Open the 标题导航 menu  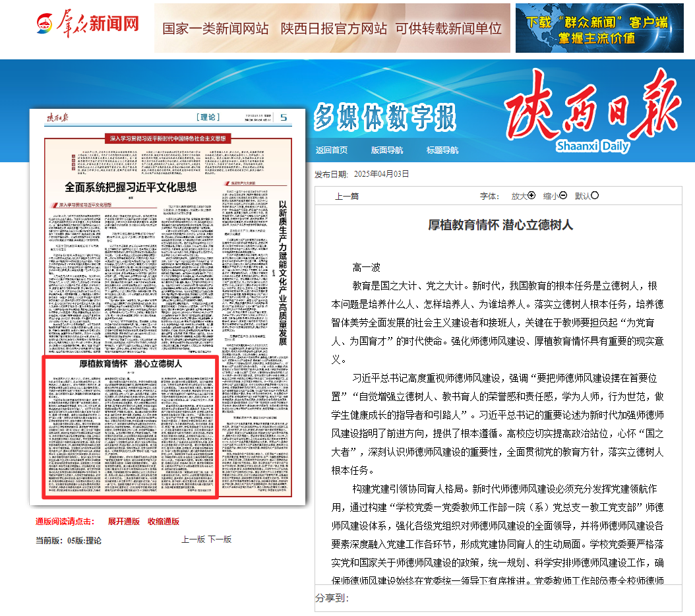[442, 150]
